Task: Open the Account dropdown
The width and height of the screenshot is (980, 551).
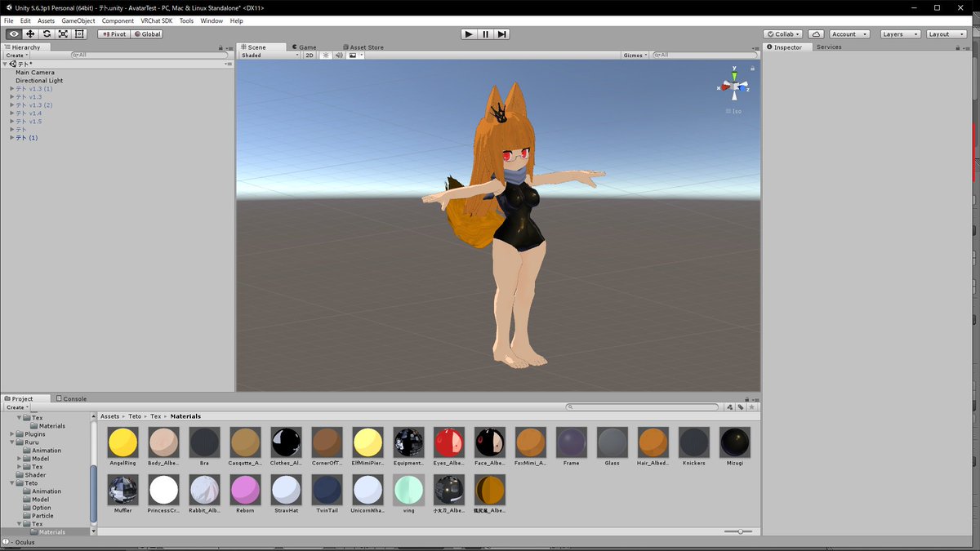Action: click(849, 34)
